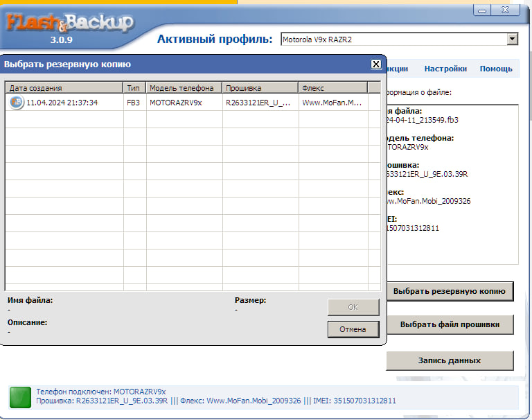The width and height of the screenshot is (532, 420).
Task: Click the Запись данных button
Action: tap(450, 360)
